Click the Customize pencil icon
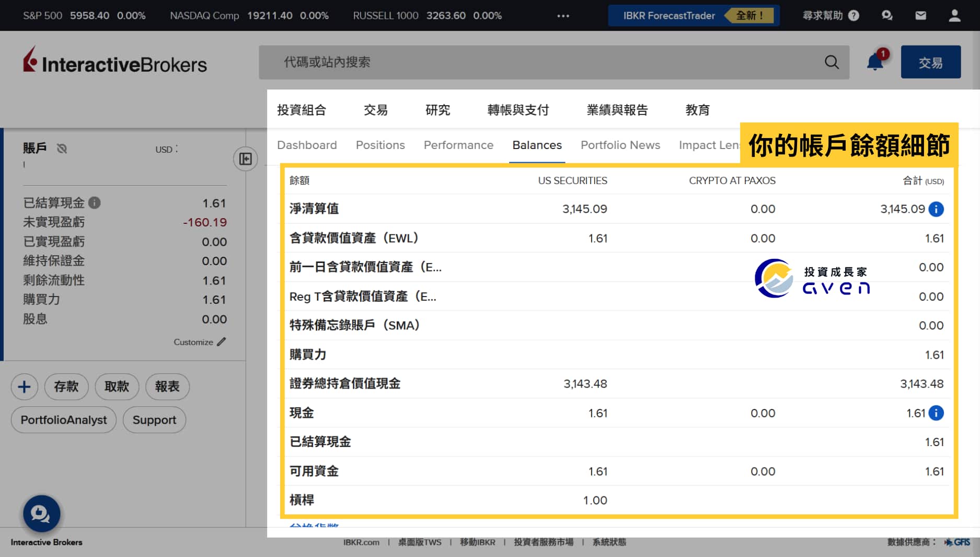The height and width of the screenshot is (557, 980). tap(222, 342)
